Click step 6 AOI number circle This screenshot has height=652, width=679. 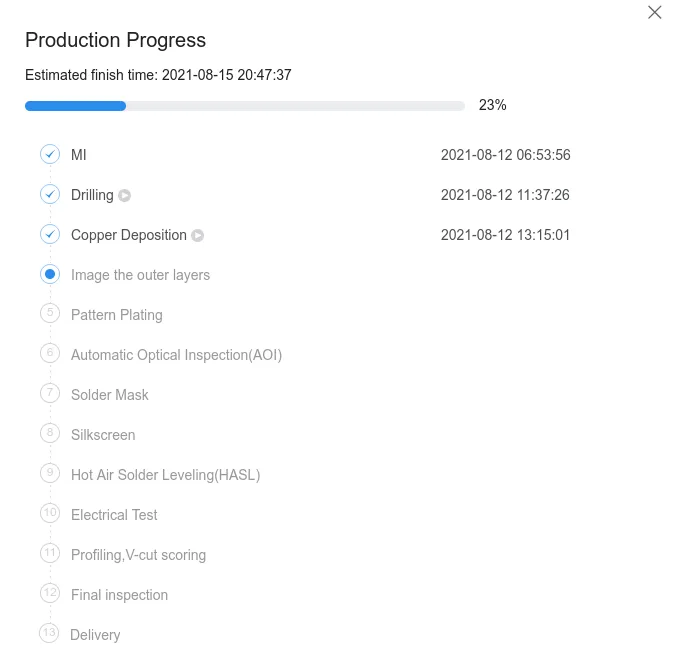(50, 353)
